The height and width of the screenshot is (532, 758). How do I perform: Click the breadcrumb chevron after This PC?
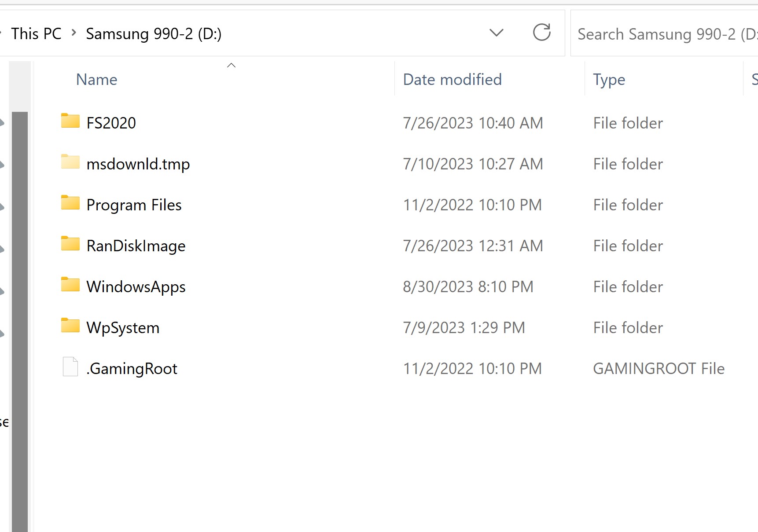(x=74, y=33)
